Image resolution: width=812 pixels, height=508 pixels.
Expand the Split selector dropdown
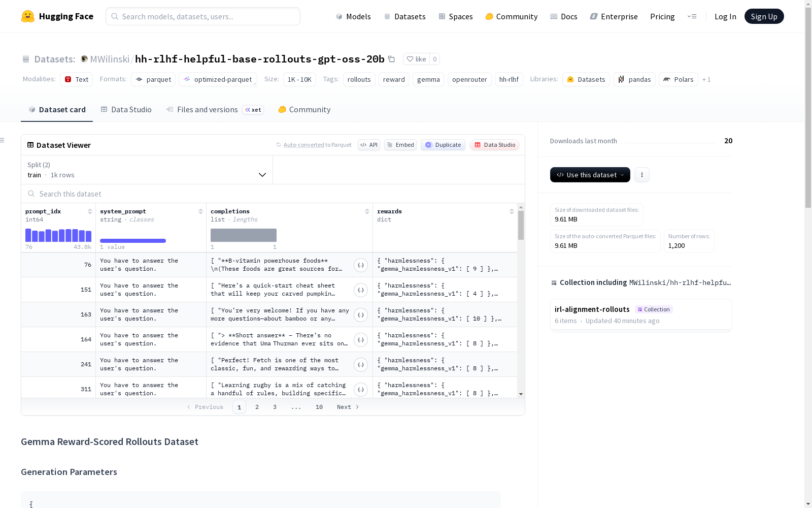(147, 170)
